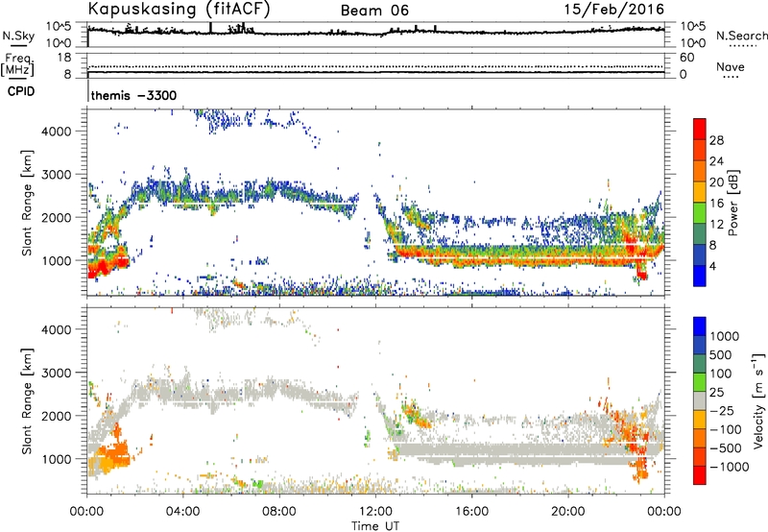Click the 'CPID' label
The image size is (768, 532).
[x=21, y=91]
